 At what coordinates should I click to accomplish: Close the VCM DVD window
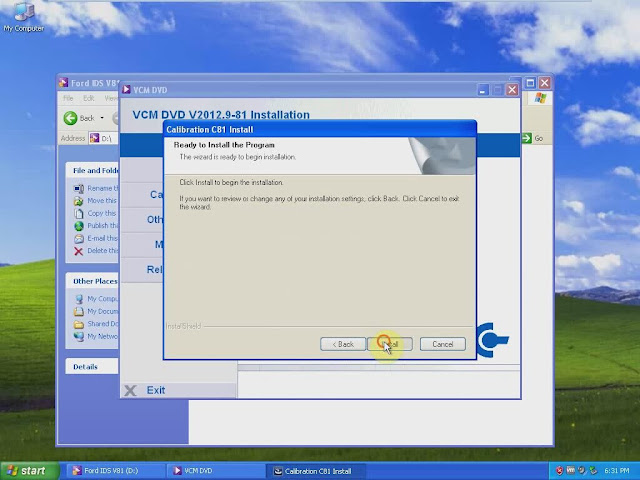pyautogui.click(x=512, y=90)
